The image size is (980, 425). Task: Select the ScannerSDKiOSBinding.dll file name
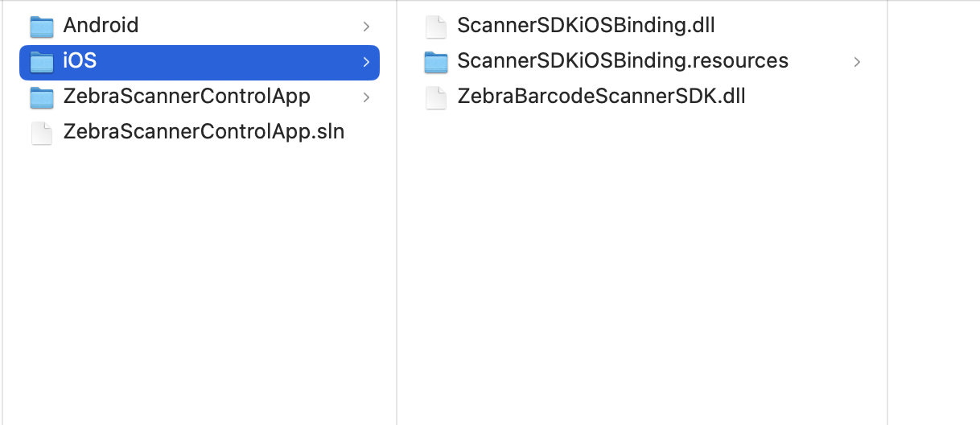tap(586, 26)
